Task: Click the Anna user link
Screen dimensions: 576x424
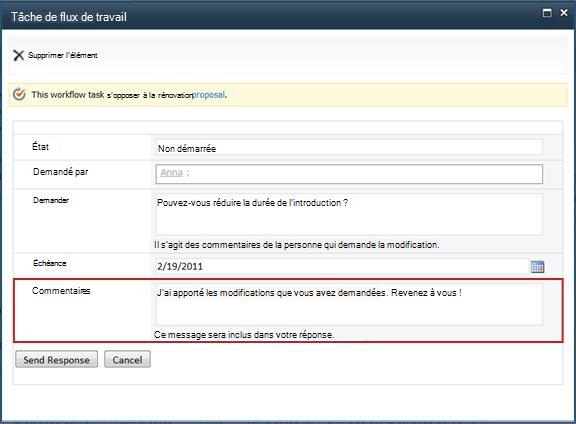Action: pos(171,172)
